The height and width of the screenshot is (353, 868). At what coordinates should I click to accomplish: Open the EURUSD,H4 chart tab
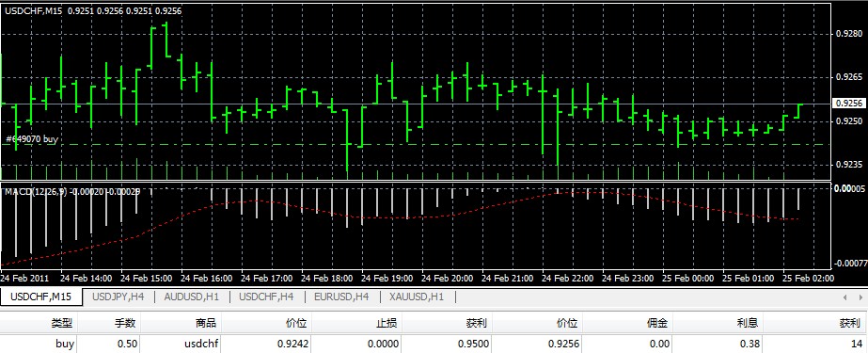[x=341, y=297]
